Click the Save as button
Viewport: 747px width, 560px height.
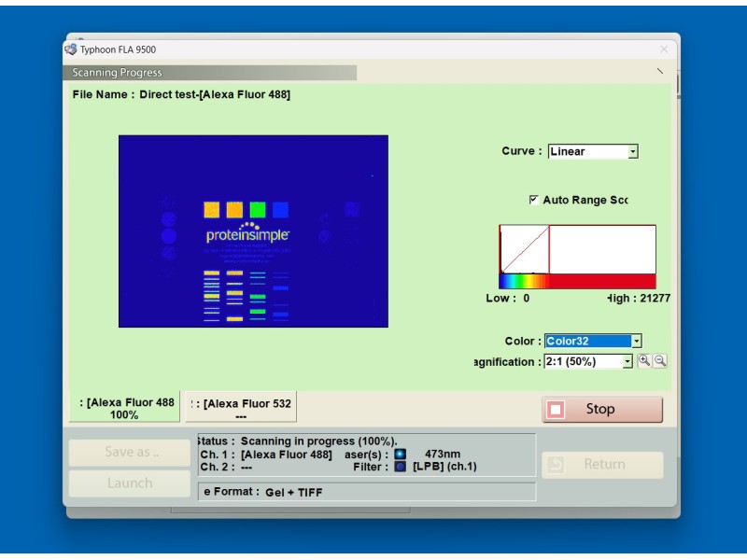(x=130, y=452)
